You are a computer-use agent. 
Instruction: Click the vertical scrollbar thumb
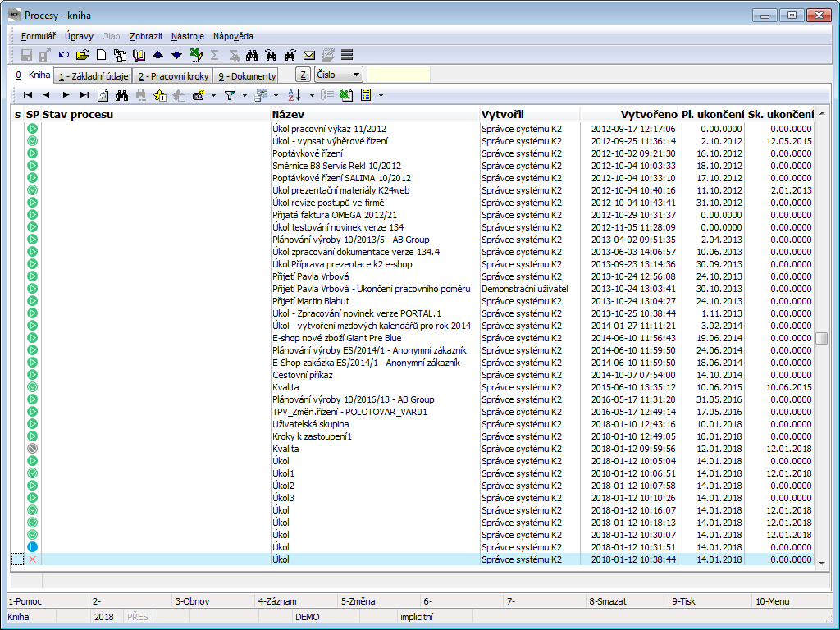(x=822, y=338)
